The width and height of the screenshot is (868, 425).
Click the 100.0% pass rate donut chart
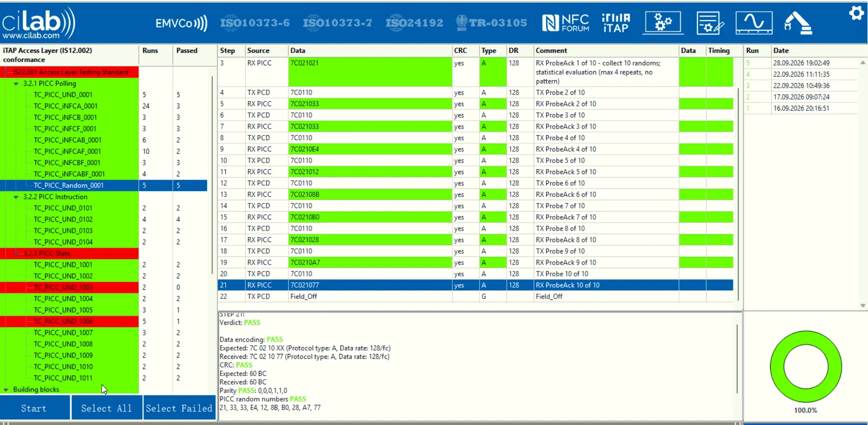point(805,367)
